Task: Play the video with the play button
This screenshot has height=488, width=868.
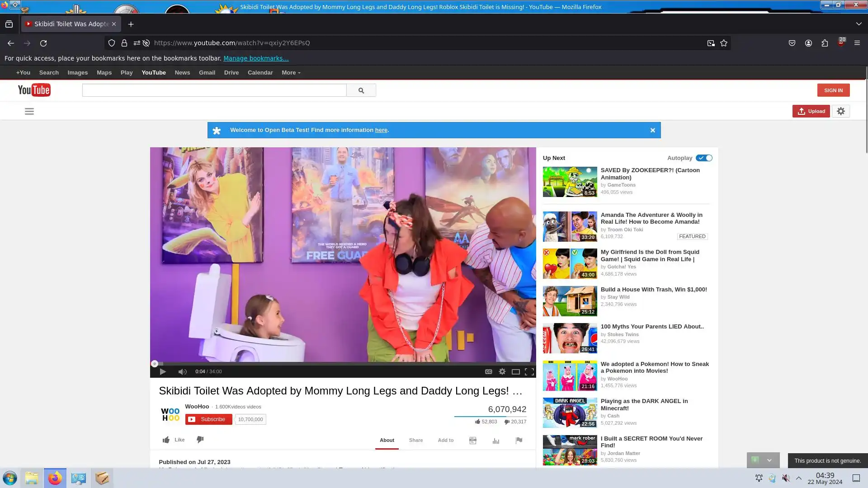Action: pyautogui.click(x=163, y=371)
